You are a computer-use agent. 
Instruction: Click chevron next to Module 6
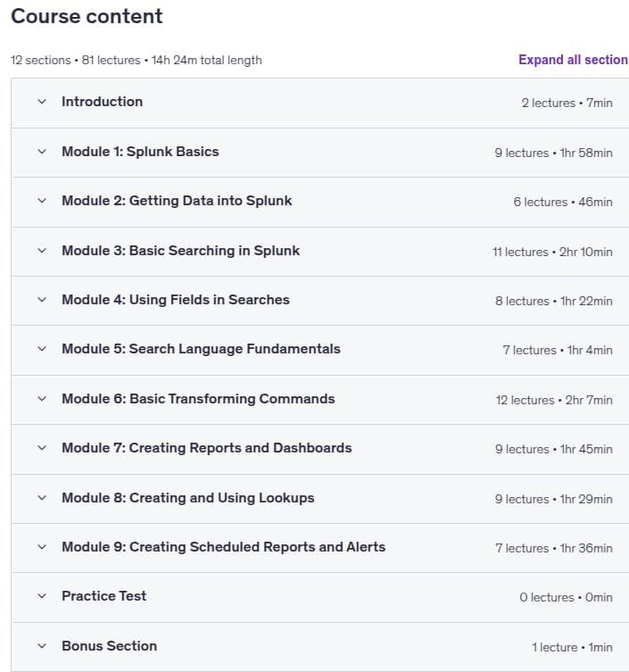coord(42,399)
